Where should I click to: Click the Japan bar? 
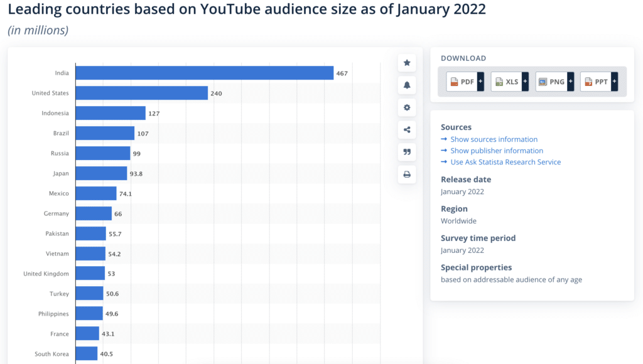(x=101, y=173)
